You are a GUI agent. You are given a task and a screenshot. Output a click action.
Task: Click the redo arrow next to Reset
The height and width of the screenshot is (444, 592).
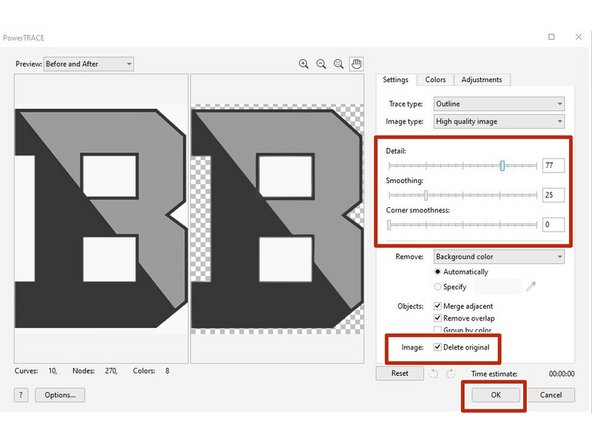tap(450, 374)
